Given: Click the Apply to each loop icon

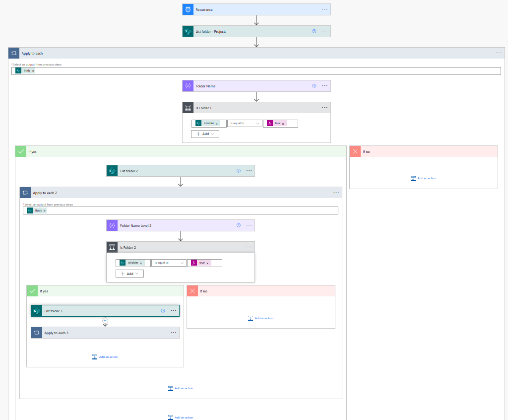Looking at the screenshot, I should coord(14,53).
